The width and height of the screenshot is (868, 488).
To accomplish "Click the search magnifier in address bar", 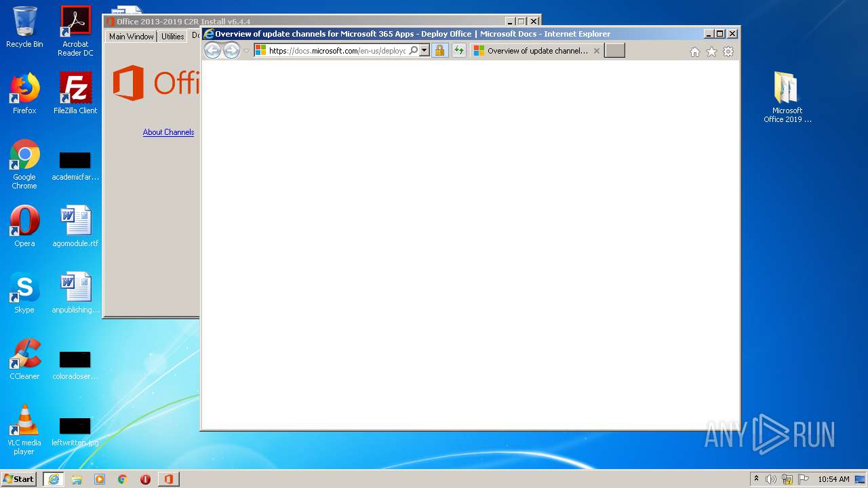I will tap(413, 51).
